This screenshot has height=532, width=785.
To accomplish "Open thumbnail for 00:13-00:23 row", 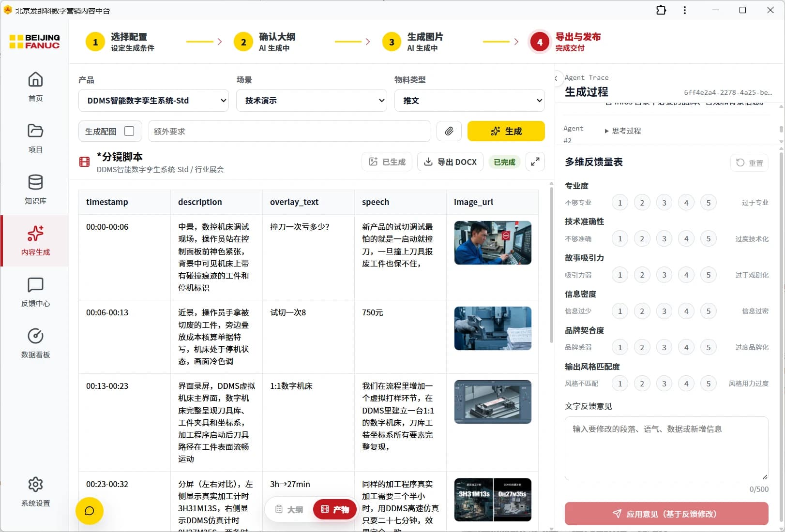I will coord(493,402).
